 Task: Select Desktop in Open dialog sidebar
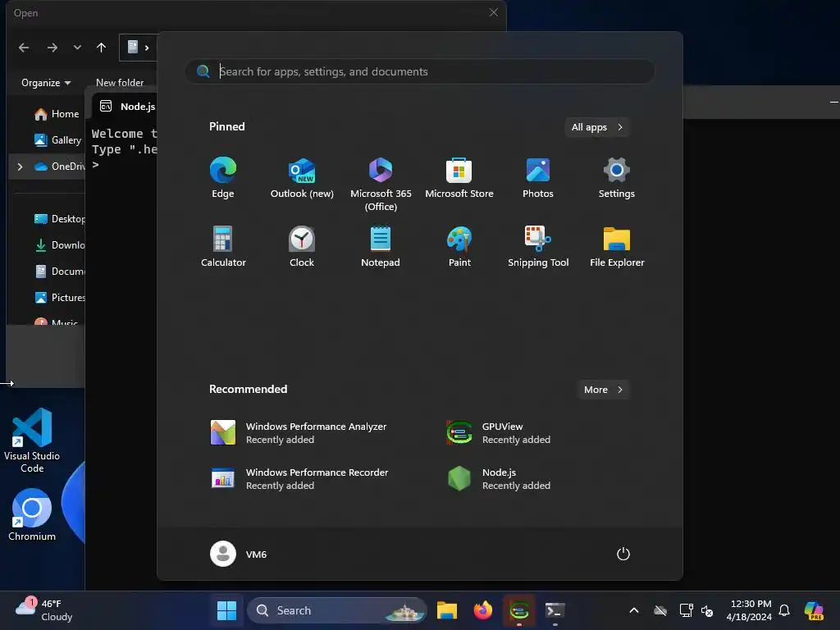(x=59, y=218)
